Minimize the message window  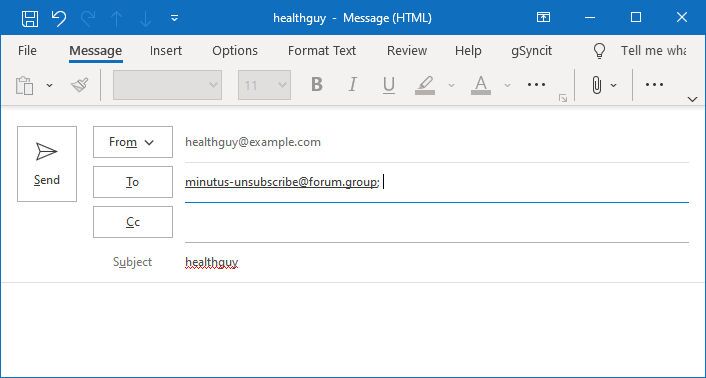pyautogui.click(x=590, y=17)
